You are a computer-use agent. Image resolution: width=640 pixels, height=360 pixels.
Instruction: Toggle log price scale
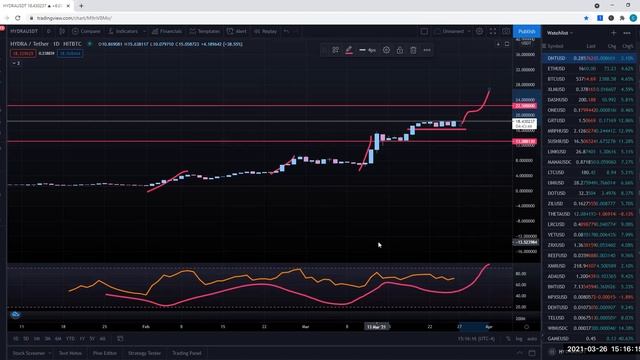519,339
